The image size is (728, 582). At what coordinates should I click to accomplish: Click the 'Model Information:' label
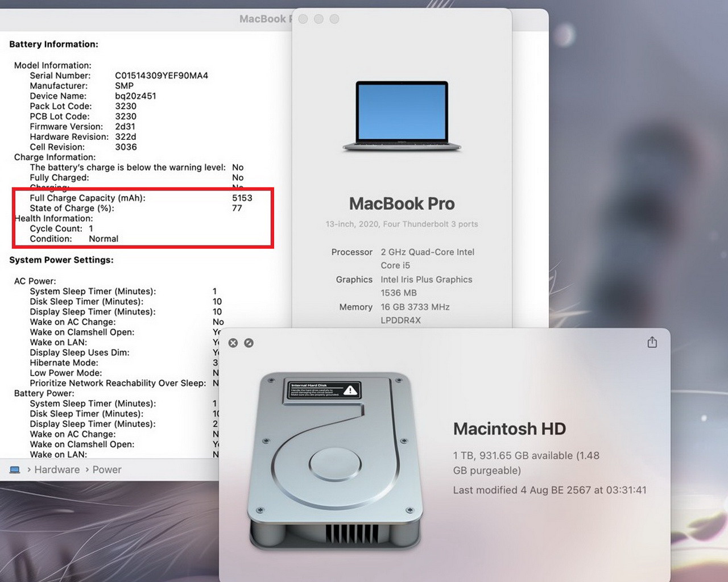(52, 65)
